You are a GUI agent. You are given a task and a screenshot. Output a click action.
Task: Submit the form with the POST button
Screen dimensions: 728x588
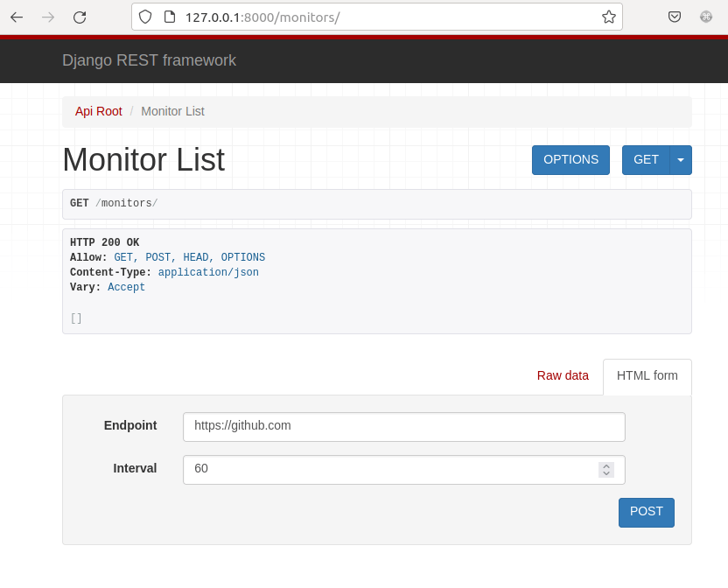[x=646, y=512]
